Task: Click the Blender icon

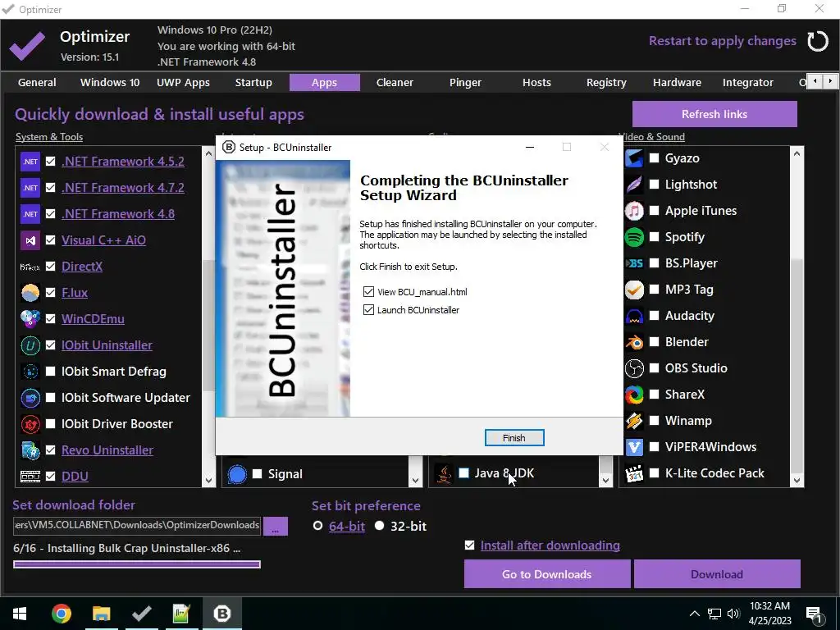Action: tap(634, 342)
